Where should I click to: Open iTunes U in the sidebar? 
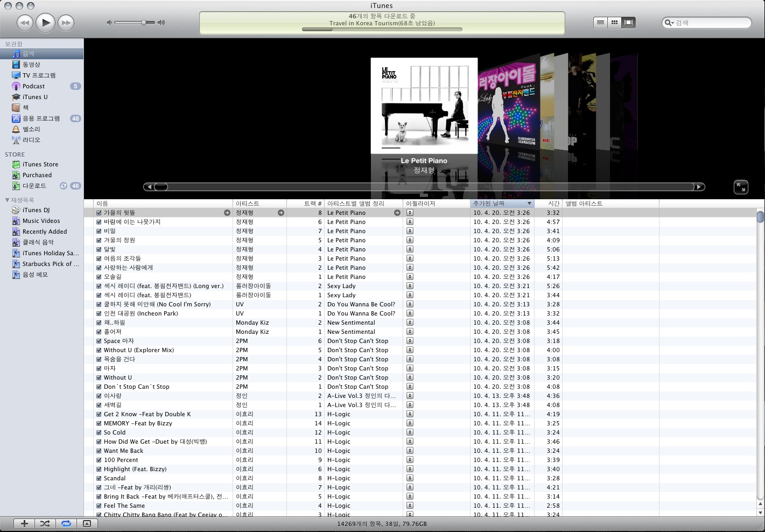[42, 97]
